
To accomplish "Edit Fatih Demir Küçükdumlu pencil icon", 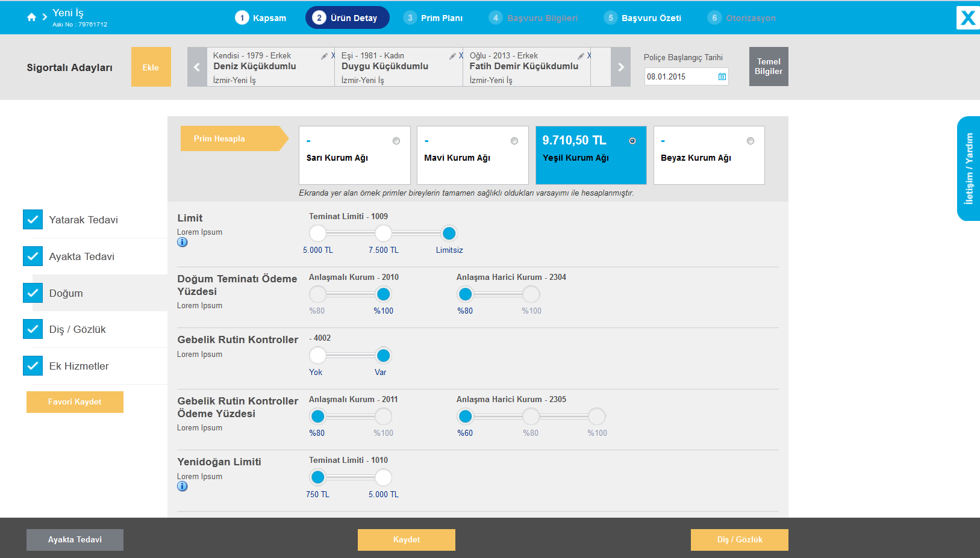I will 581,56.
